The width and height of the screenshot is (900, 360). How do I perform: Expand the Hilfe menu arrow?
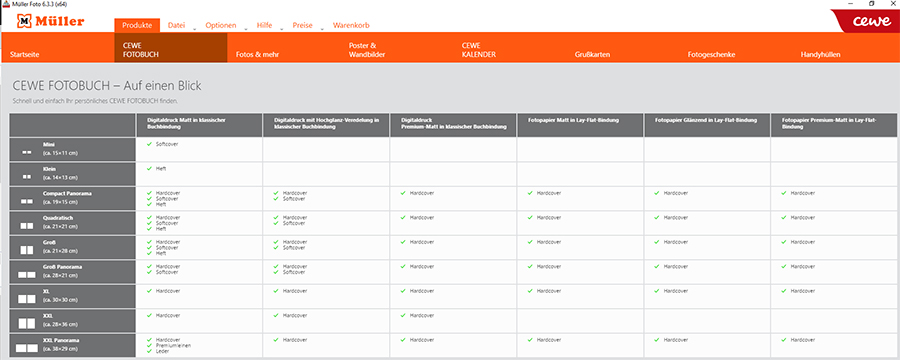point(281,28)
